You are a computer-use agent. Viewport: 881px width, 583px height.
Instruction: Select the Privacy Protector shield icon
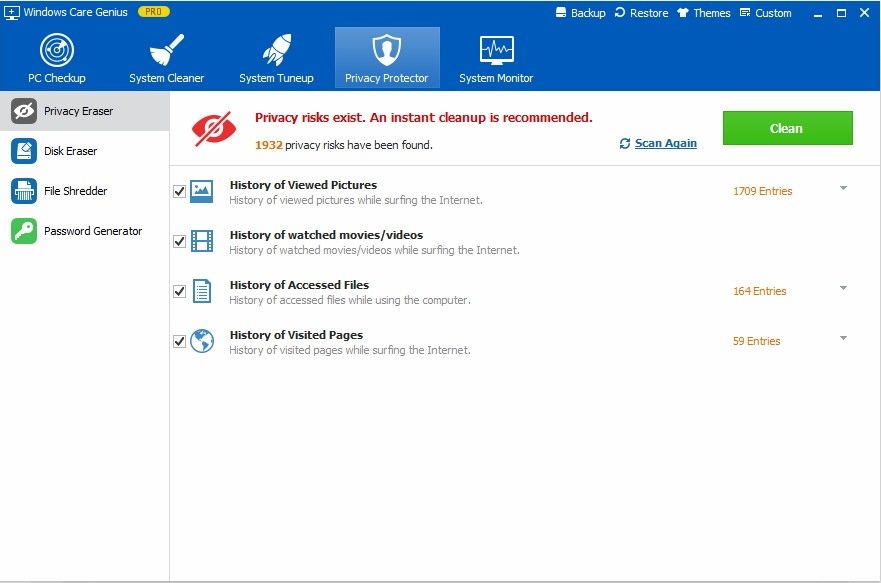(x=387, y=50)
